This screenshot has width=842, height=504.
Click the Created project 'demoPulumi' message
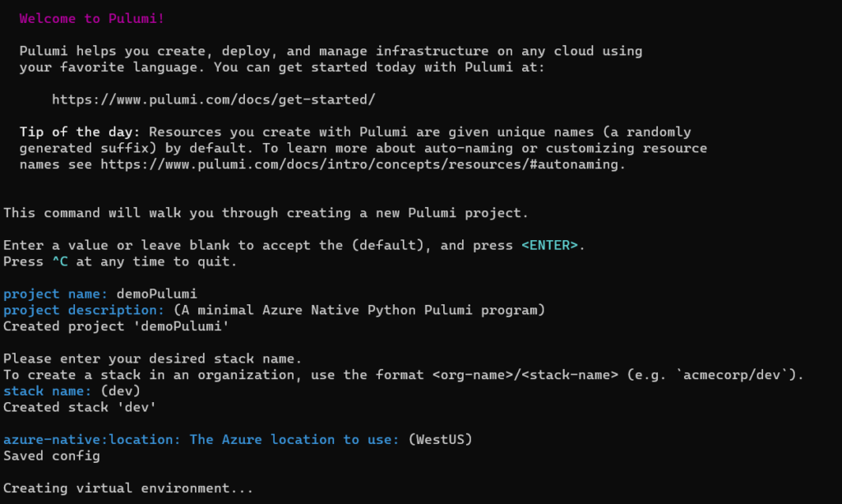click(x=116, y=326)
